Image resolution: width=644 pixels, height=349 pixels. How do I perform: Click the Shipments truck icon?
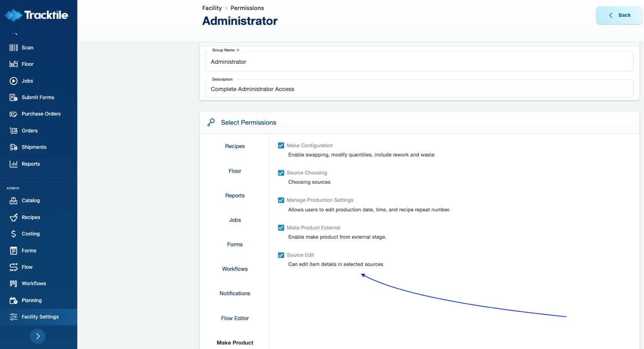tap(13, 147)
